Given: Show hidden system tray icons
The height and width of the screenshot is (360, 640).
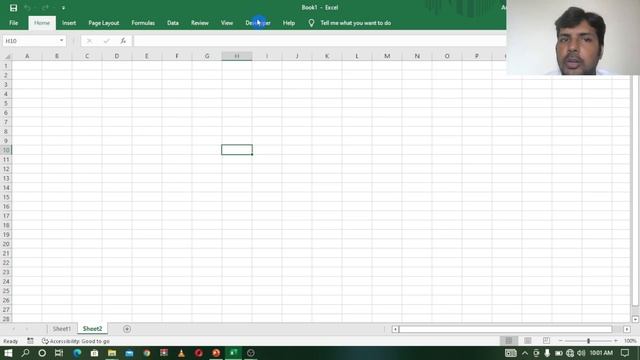Looking at the screenshot, I should (x=525, y=353).
